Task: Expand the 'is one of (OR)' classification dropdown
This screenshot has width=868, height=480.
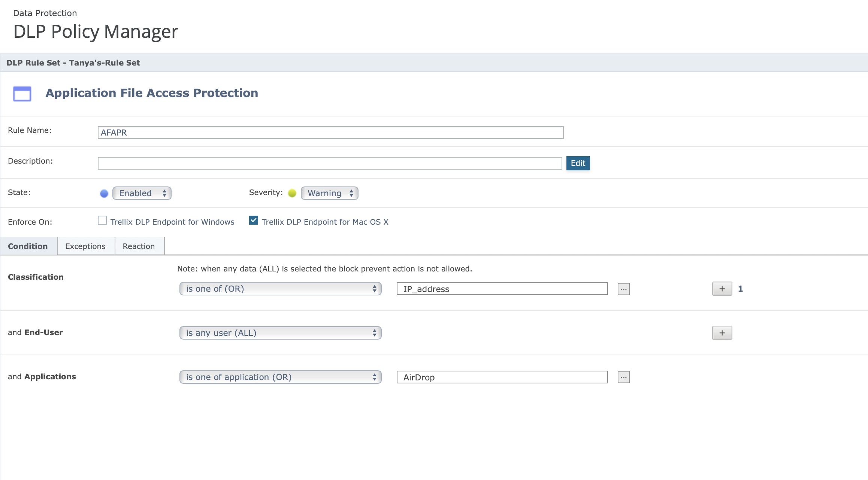Action: [x=280, y=289]
